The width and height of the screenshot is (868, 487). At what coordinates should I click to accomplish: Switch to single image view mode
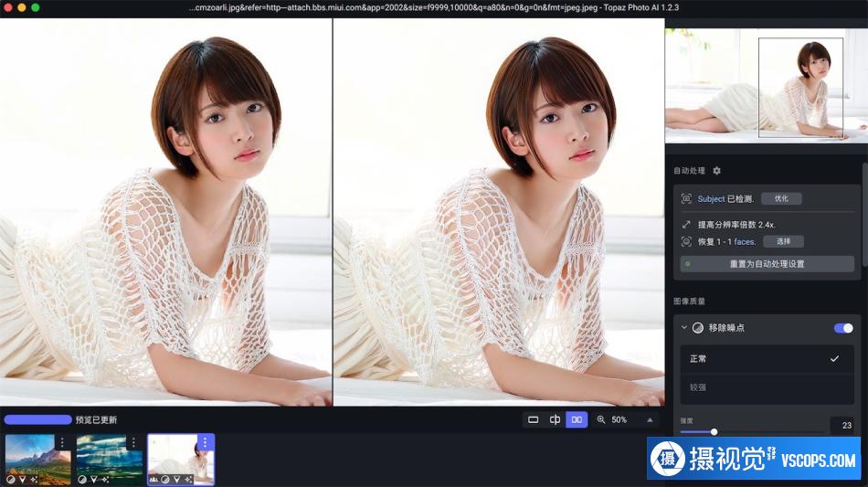533,420
